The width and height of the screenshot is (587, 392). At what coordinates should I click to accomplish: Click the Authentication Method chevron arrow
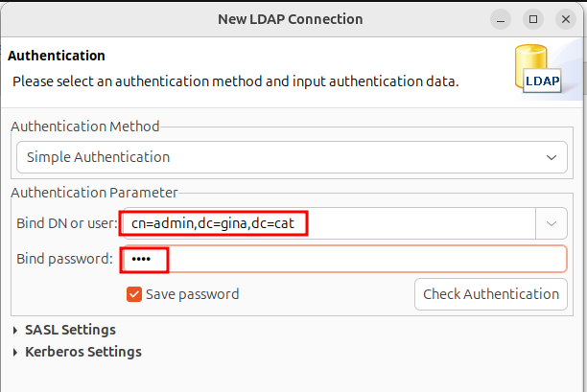pos(551,156)
